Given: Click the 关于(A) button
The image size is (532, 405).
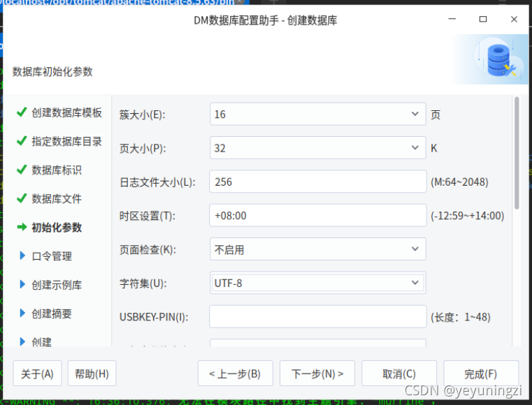Looking at the screenshot, I should (37, 374).
